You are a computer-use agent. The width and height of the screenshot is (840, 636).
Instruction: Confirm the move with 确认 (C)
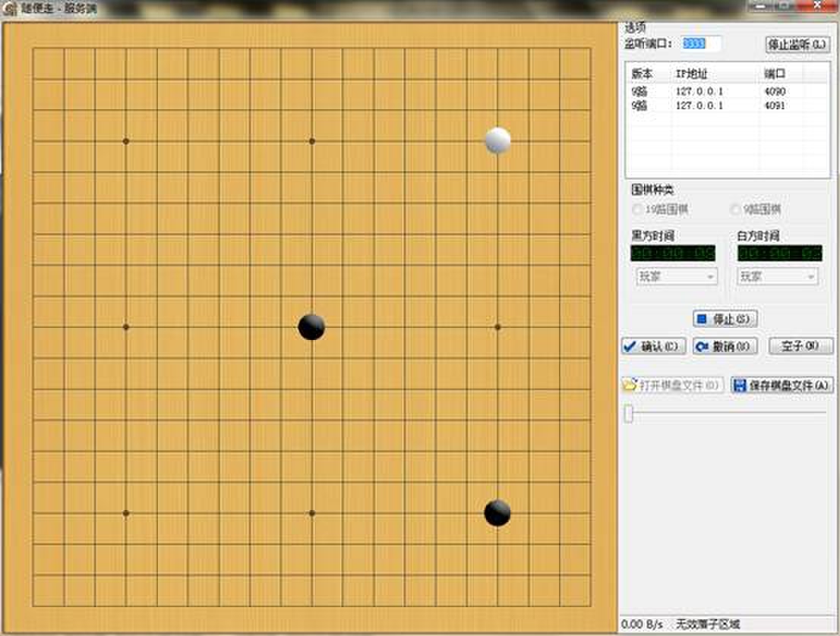(653, 347)
